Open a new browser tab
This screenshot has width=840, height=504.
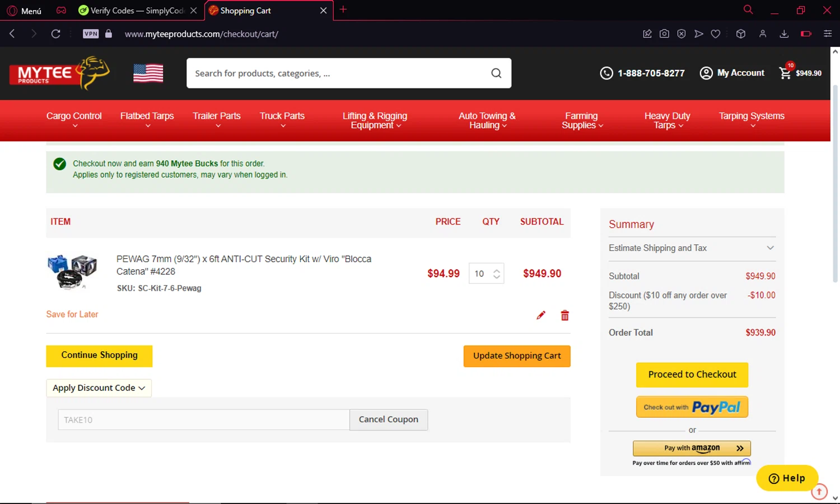(343, 10)
